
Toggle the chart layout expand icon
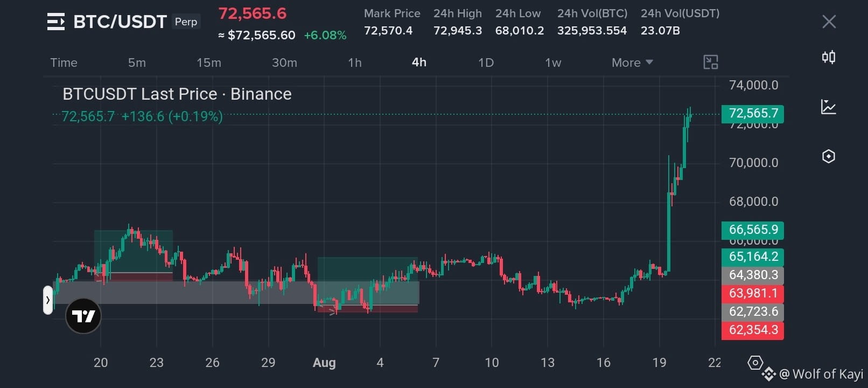tap(711, 62)
